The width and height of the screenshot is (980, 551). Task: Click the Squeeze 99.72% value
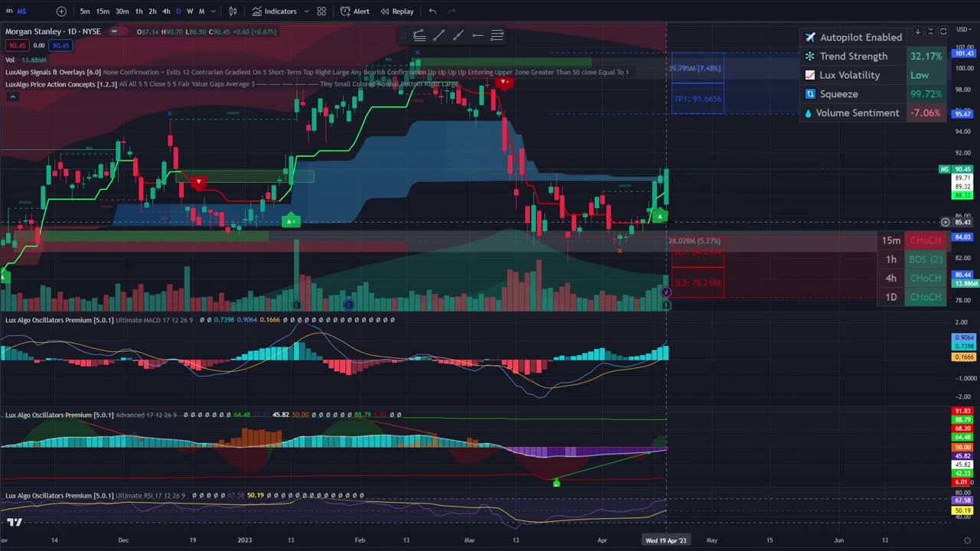[926, 94]
